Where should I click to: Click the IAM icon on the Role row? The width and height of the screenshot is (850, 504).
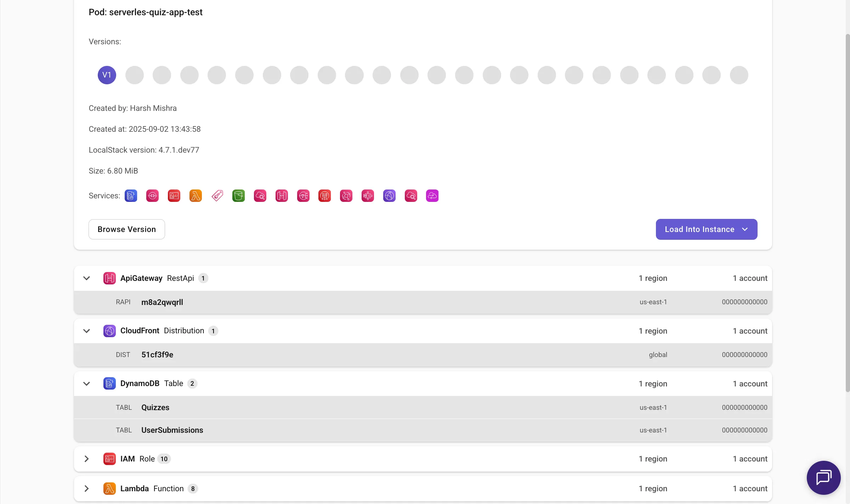[109, 459]
